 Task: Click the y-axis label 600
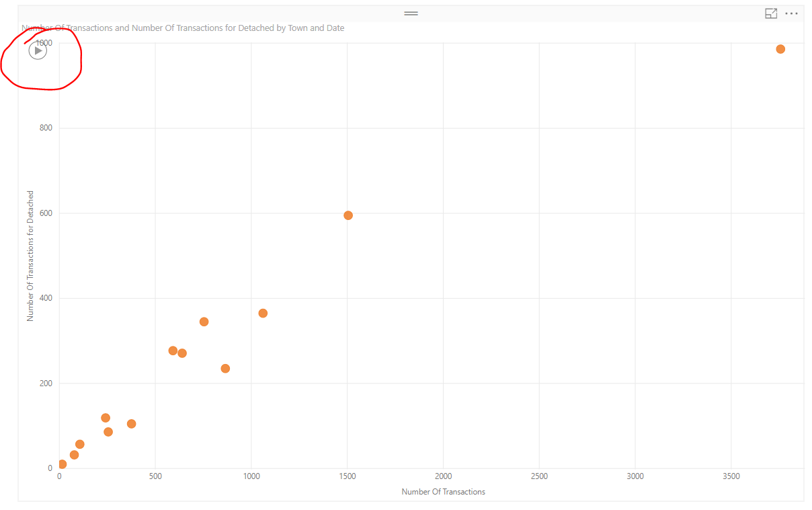[46, 213]
